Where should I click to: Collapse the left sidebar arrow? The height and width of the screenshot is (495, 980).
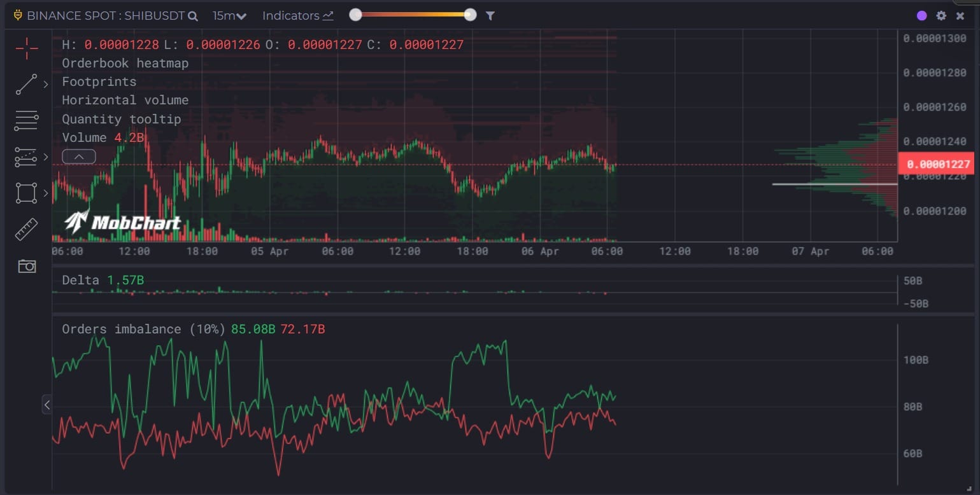pyautogui.click(x=47, y=404)
